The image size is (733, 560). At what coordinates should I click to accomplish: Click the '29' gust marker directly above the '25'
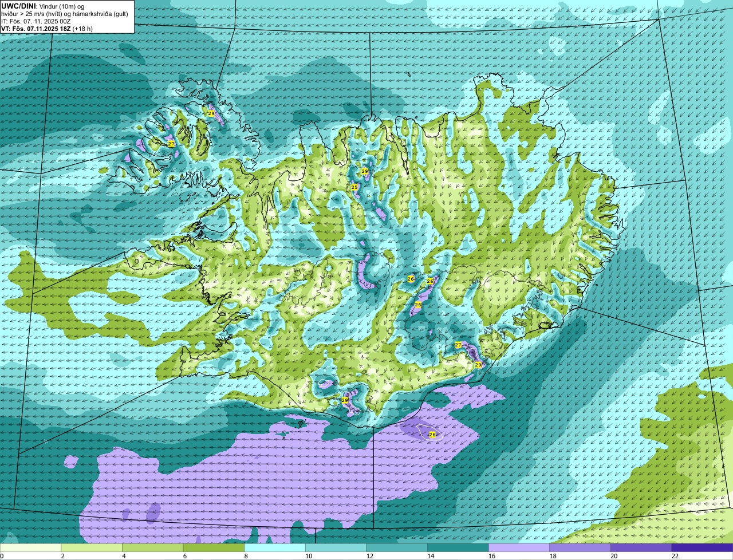[365, 171]
